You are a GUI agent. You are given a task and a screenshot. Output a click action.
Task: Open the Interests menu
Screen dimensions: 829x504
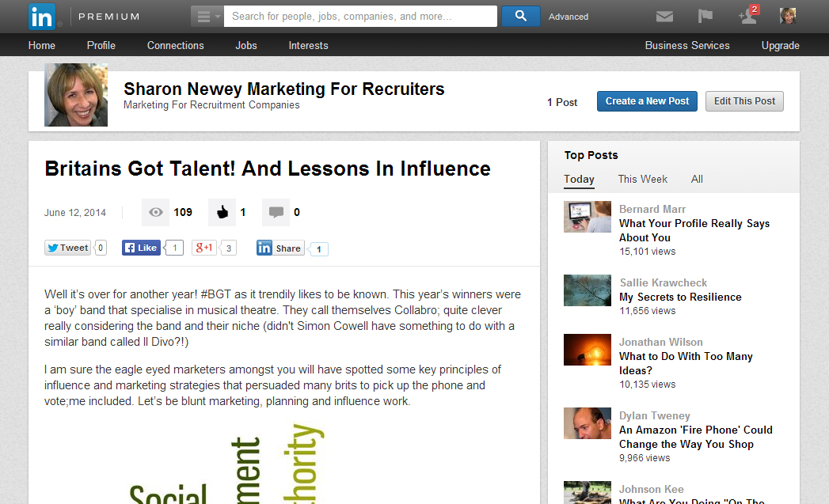[308, 45]
